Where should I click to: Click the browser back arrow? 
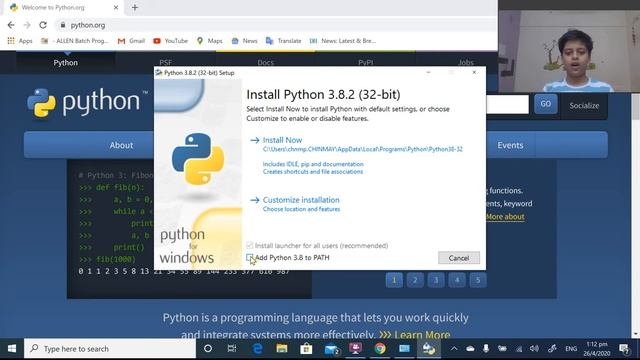[x=11, y=25]
